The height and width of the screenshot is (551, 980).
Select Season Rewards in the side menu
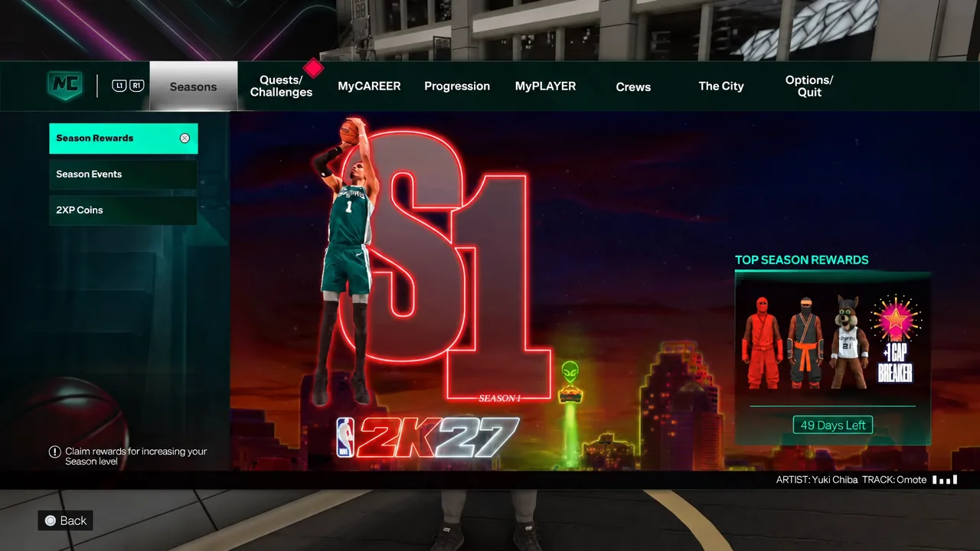pyautogui.click(x=123, y=139)
